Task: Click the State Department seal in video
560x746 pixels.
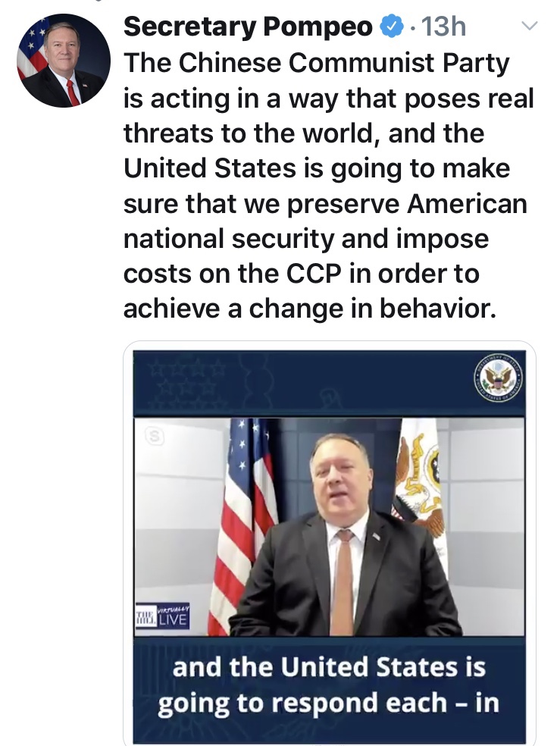Action: coord(498,378)
